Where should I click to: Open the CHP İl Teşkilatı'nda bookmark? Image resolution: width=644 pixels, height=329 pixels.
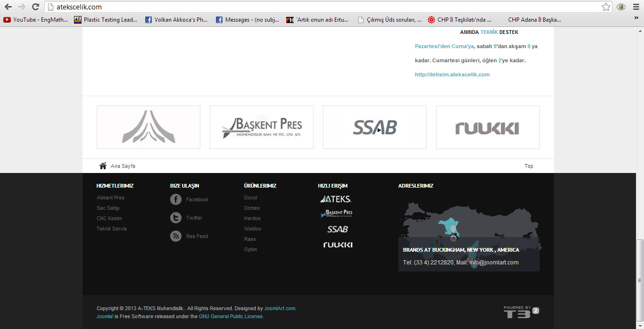460,20
